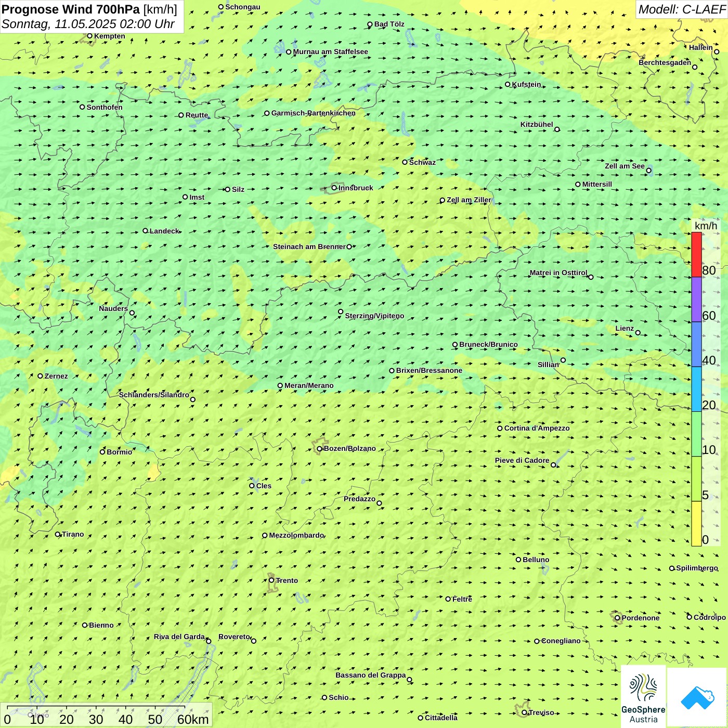Click the 'Meran/Merano' label
Screen dimensions: 728x728
point(309,385)
